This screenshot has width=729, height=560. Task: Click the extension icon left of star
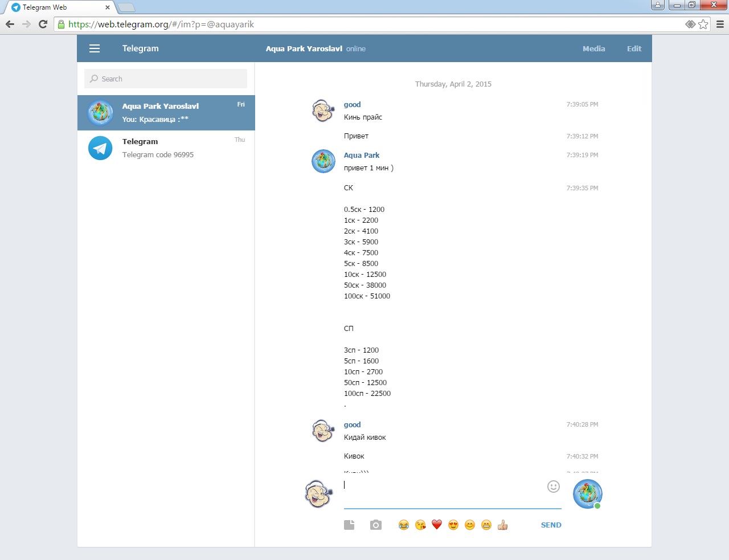coord(690,24)
